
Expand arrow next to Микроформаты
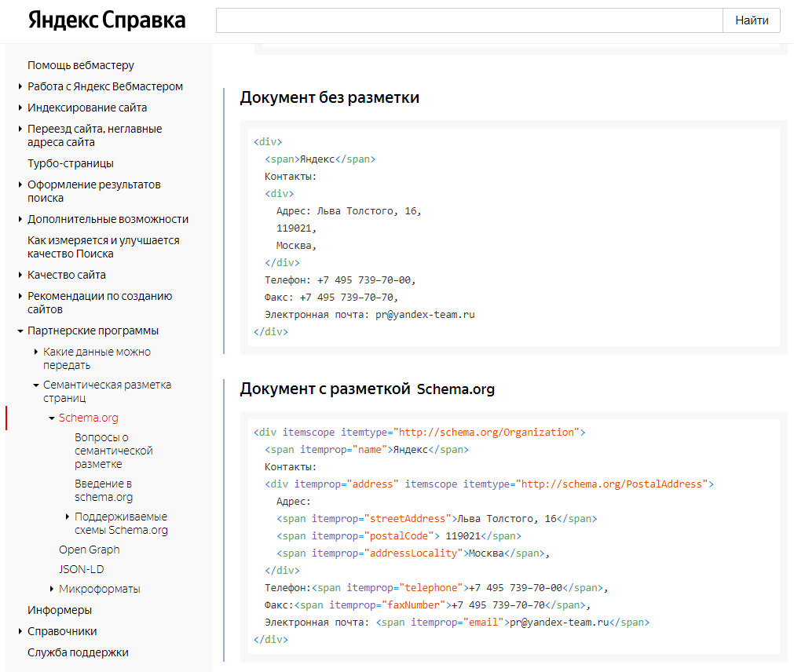coord(51,589)
